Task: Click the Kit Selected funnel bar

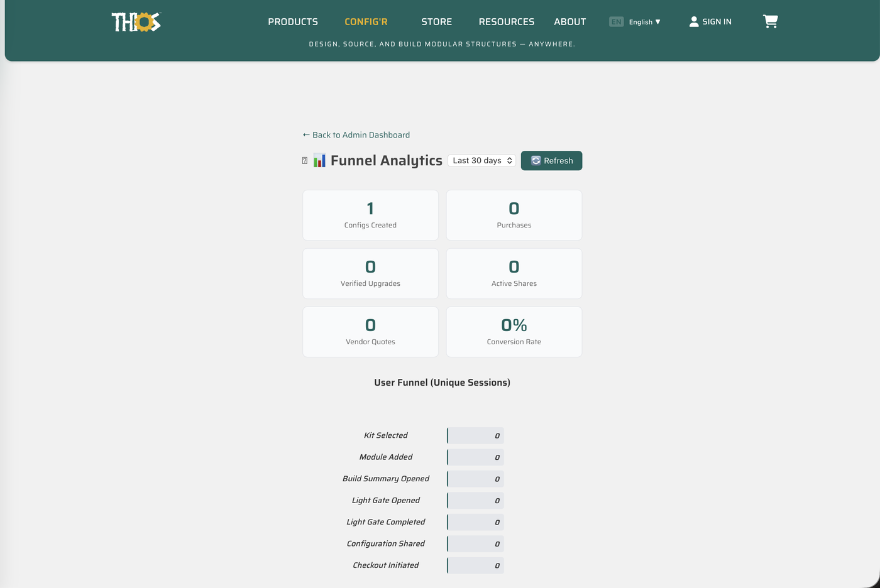Action: (x=475, y=435)
